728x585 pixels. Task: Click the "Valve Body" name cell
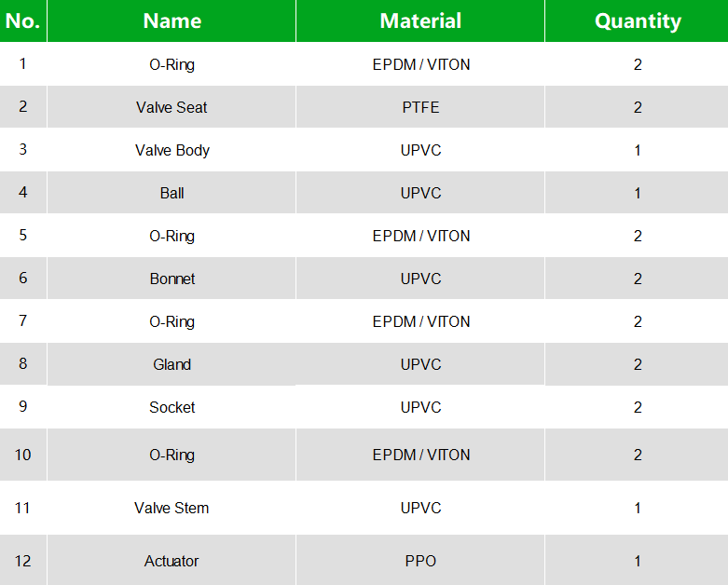172,150
